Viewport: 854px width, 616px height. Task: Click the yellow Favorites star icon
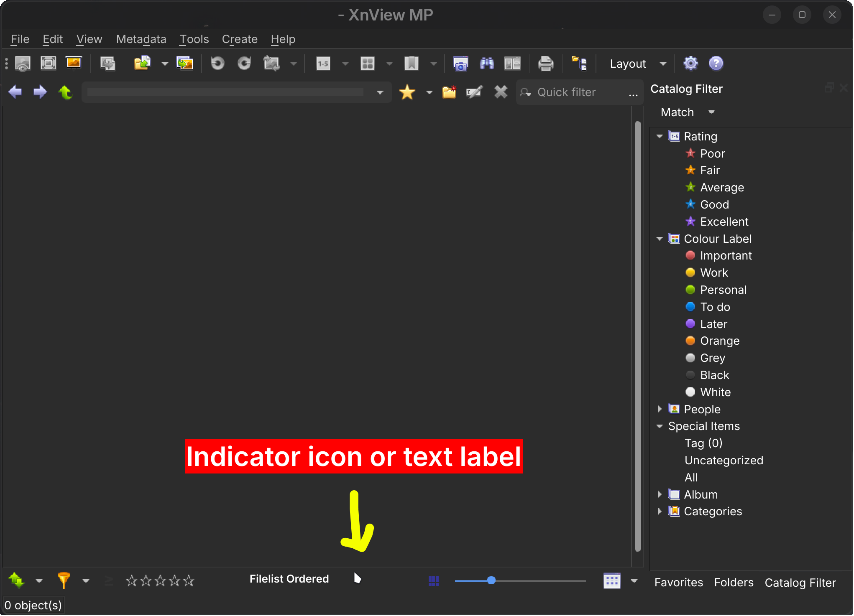click(407, 92)
